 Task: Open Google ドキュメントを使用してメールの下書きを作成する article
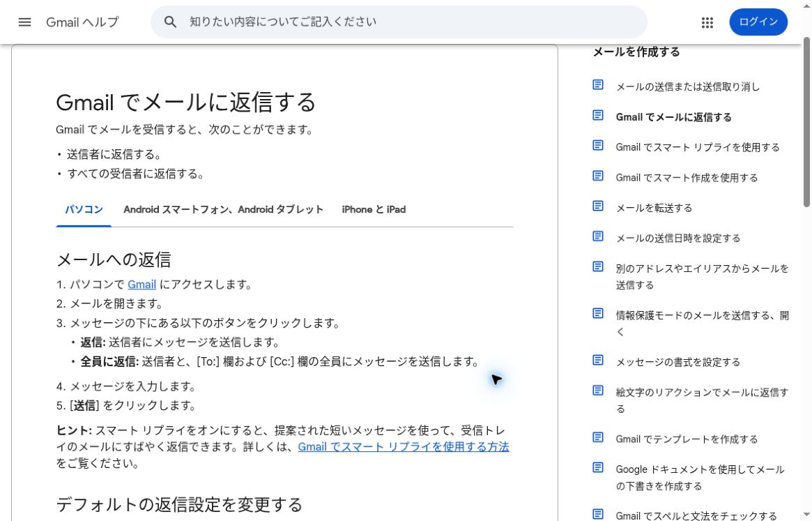pos(700,478)
